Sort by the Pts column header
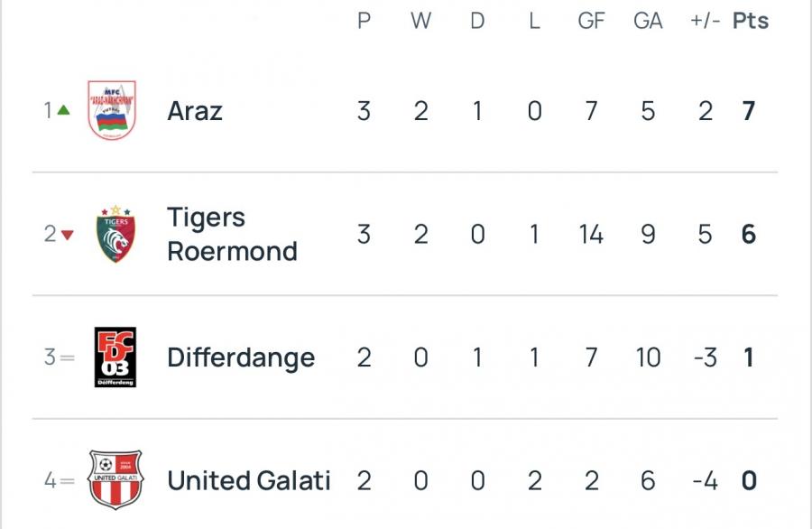This screenshot has width=812, height=529. (750, 21)
